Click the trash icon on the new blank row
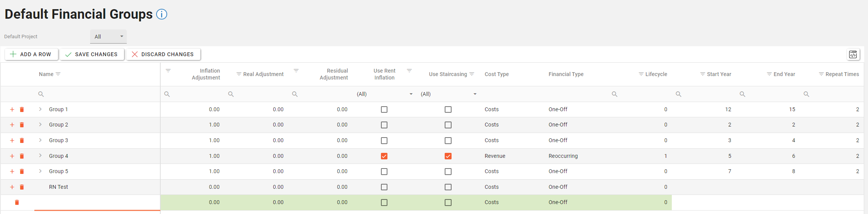This screenshot has width=868, height=214. point(17,203)
